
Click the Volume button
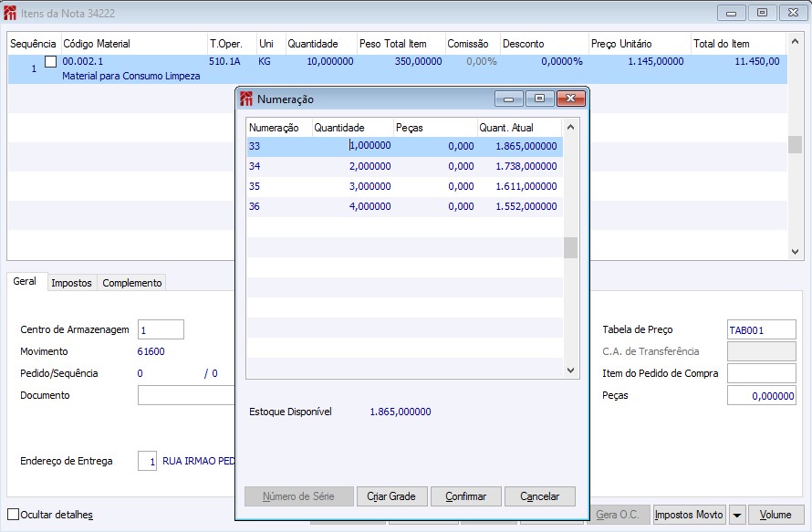pos(776,516)
